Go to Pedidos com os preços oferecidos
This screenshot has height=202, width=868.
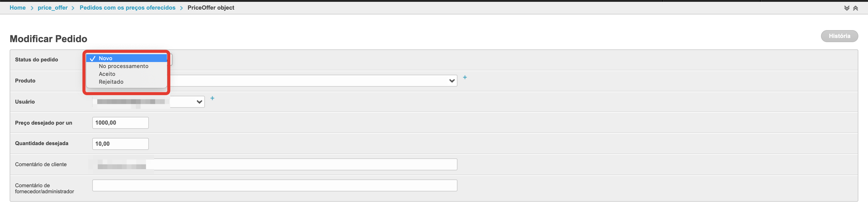pyautogui.click(x=127, y=8)
